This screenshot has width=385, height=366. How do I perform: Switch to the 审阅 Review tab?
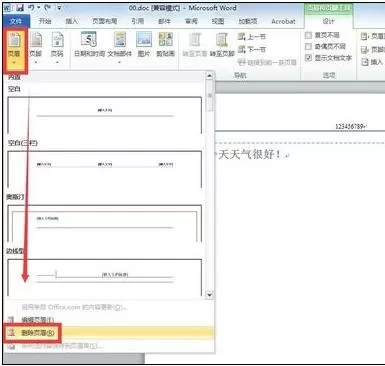191,21
